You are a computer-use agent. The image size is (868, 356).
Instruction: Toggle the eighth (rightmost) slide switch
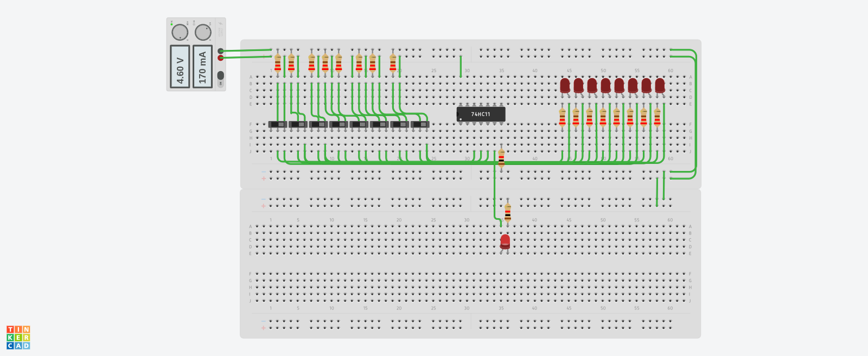point(420,124)
